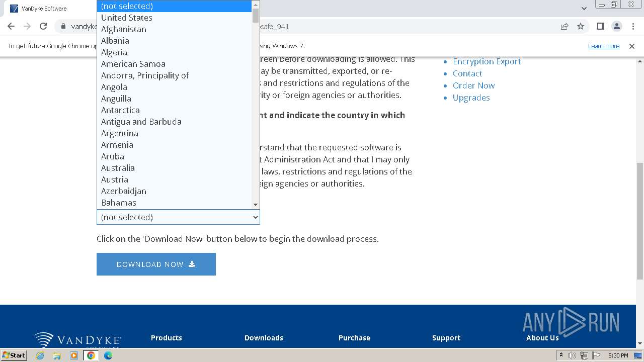The width and height of the screenshot is (644, 362).
Task: Click the dropdown list scroll-down arrow
Action: tap(256, 205)
